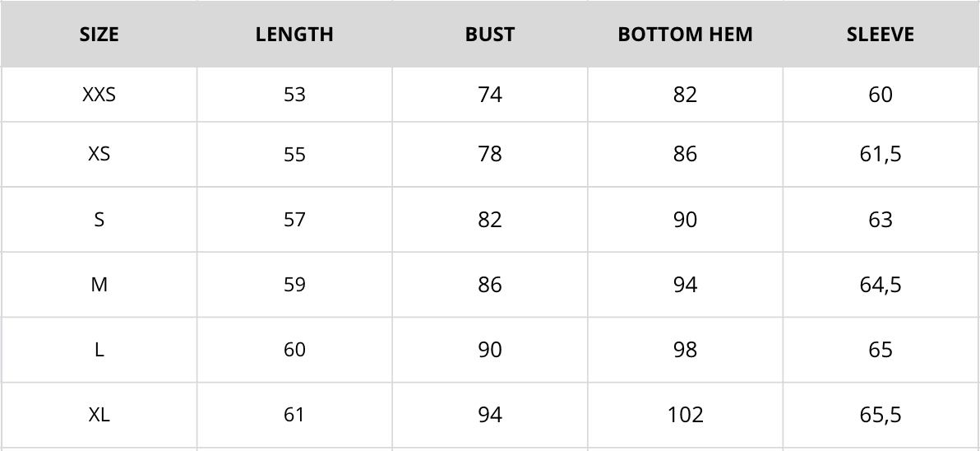Click the LENGTH column header

click(x=294, y=35)
